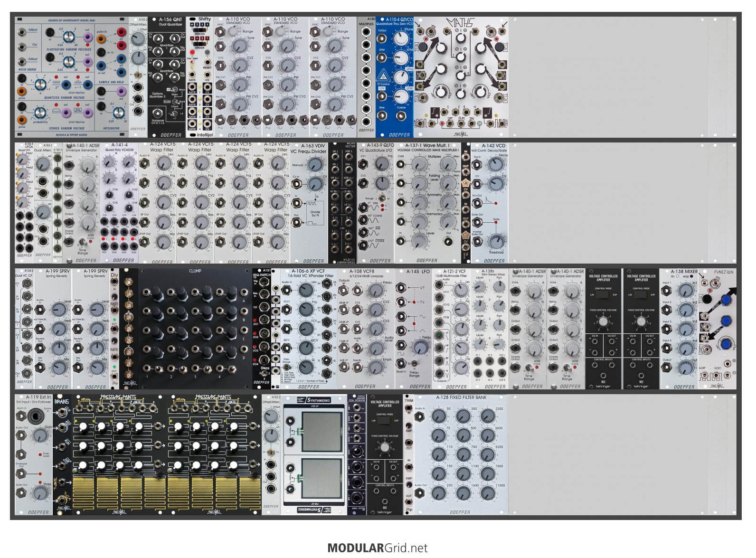756x558 pixels.
Task: Click the Decay knob on A-142 VCD
Action: click(496, 165)
